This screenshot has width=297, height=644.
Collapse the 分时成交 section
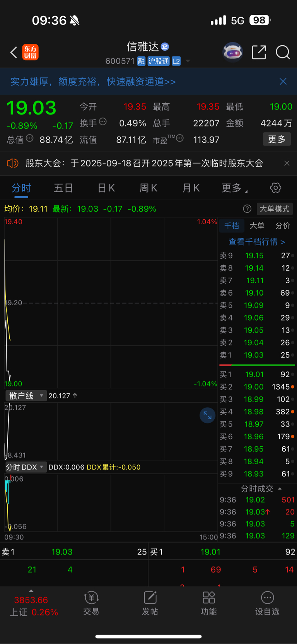tap(261, 489)
